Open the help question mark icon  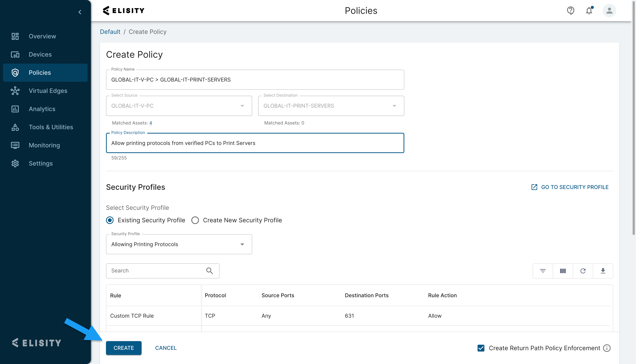(571, 11)
